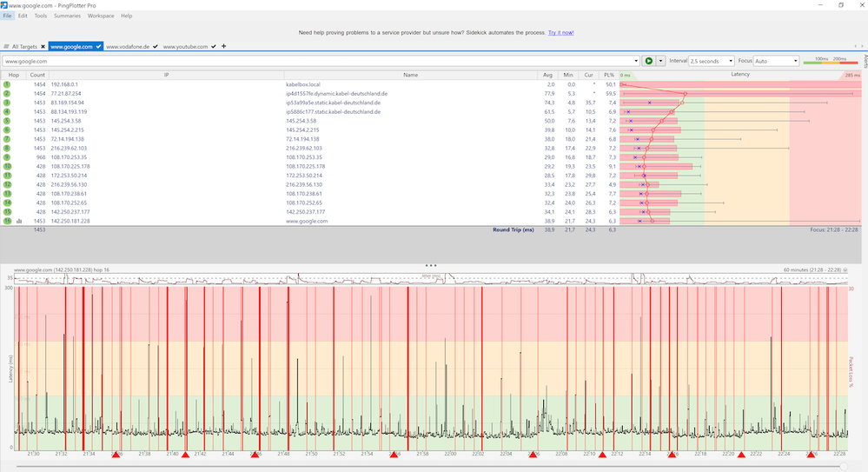
Task: Open the Workspace menu
Action: [x=101, y=16]
